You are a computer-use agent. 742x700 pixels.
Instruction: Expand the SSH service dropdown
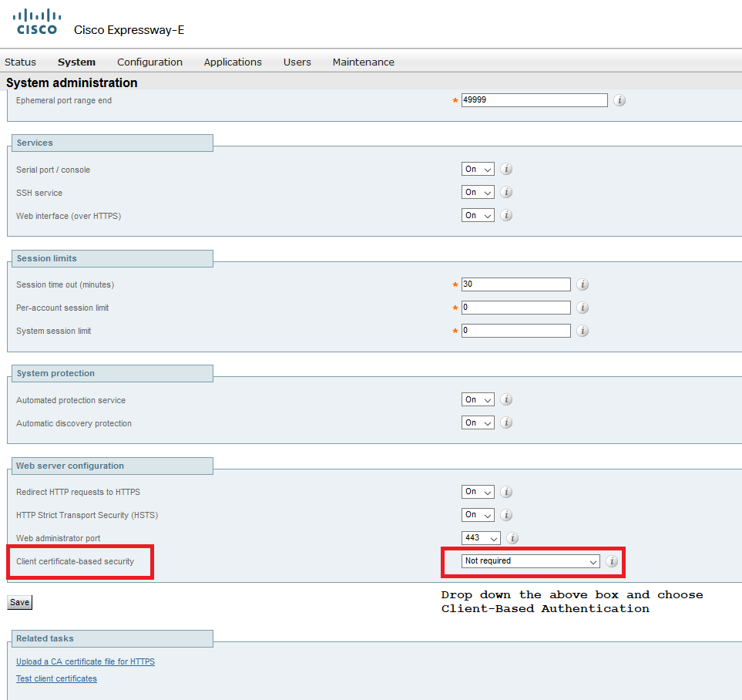(478, 192)
